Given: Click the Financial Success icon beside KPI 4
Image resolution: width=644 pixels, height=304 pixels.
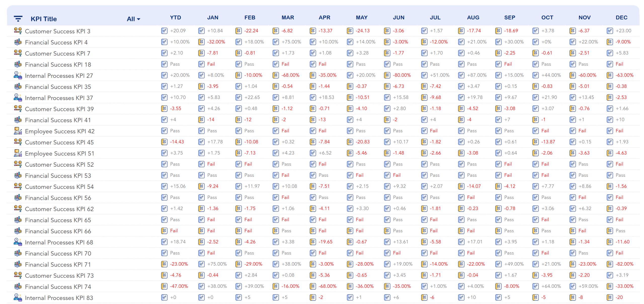Looking at the screenshot, I should point(17,42).
